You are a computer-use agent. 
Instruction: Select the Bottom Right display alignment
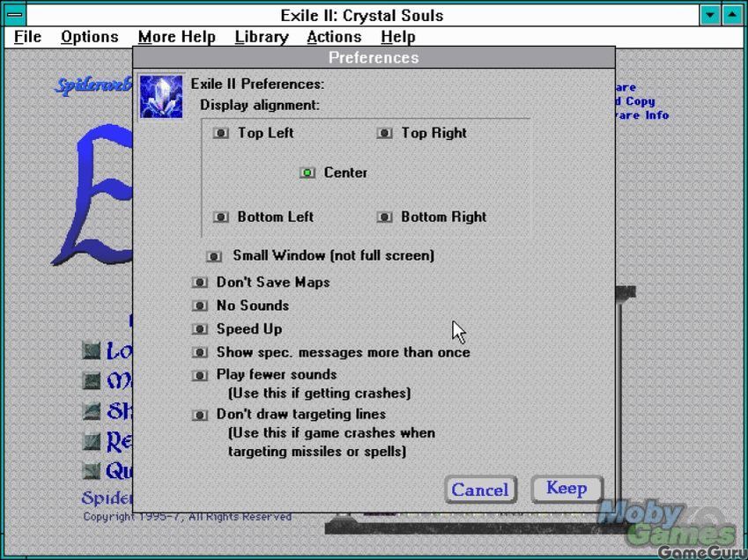tap(384, 217)
